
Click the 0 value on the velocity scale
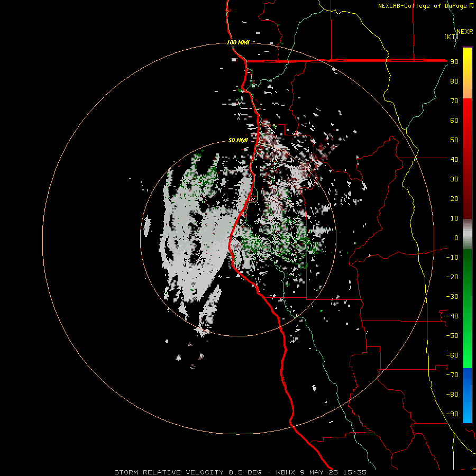456,237
